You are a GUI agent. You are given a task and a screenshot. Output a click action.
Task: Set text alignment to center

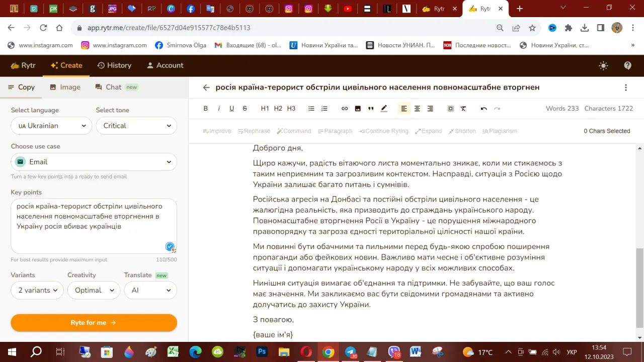coord(417,108)
